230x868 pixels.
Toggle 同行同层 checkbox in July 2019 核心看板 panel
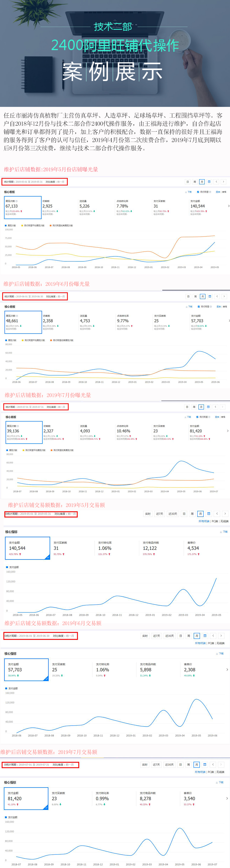point(197,417)
